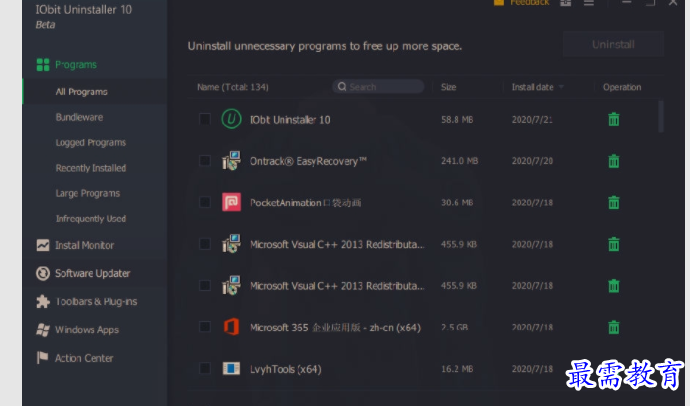This screenshot has height=406, width=690.
Task: Click trash icon for IObit Uninstaller 10
Action: tap(613, 119)
